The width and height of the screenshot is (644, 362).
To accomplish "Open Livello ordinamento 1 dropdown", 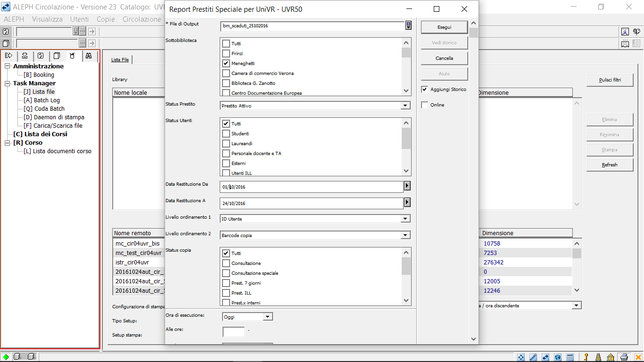I will click(405, 219).
